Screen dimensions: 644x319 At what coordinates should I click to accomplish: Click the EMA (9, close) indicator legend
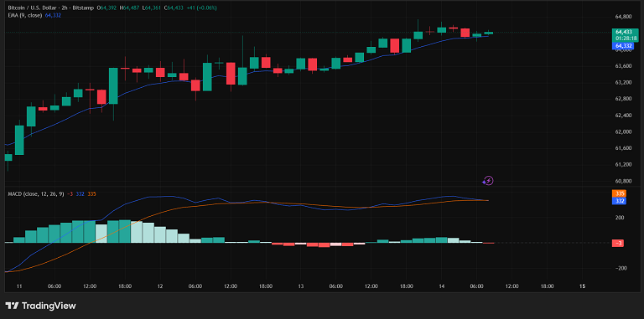tap(25, 15)
